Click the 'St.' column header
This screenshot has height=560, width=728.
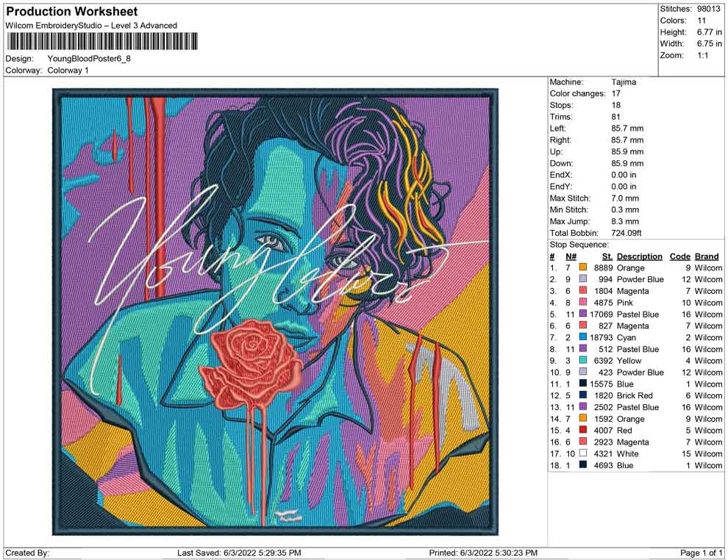[x=607, y=256]
